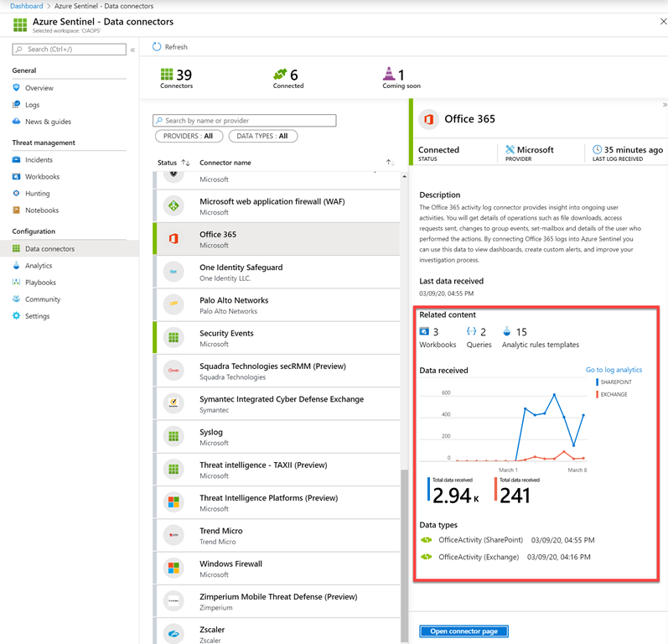The image size is (668, 644).
Task: Open the Workbooks related content icon
Action: [425, 332]
